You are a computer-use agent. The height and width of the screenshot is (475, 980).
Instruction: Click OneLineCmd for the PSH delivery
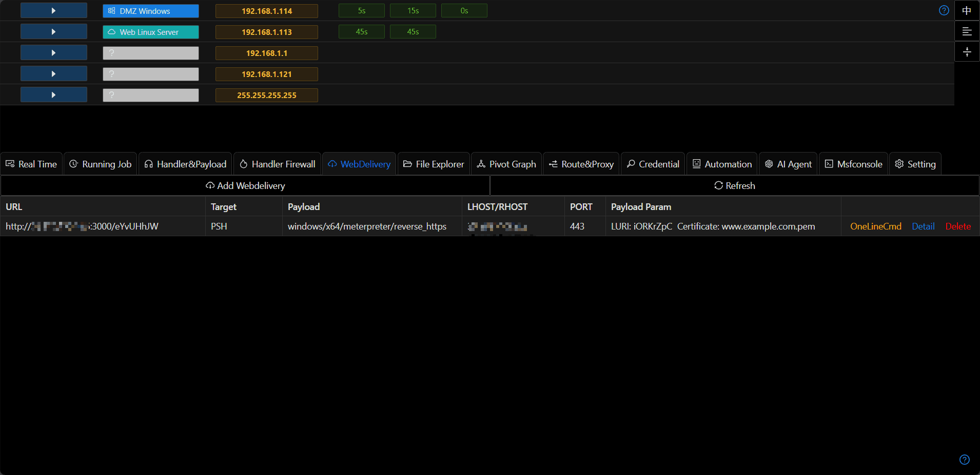876,226
